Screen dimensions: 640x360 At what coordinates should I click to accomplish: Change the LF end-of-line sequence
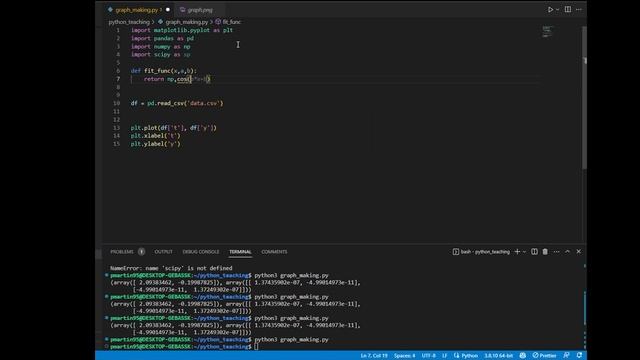(x=444, y=356)
